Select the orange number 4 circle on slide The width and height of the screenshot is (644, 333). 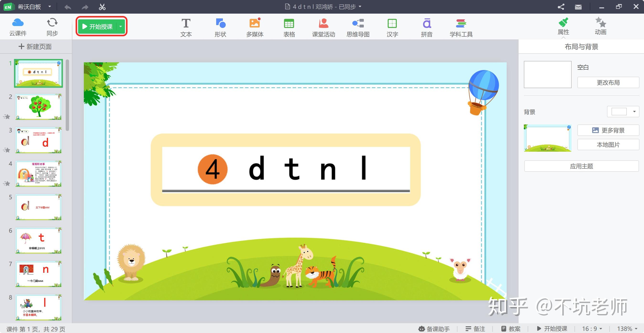click(x=213, y=169)
